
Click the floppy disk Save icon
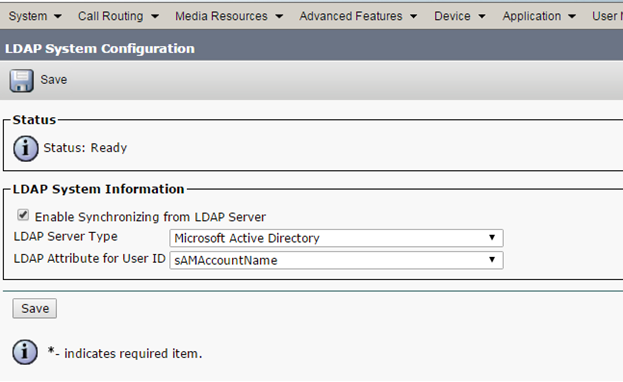point(21,81)
